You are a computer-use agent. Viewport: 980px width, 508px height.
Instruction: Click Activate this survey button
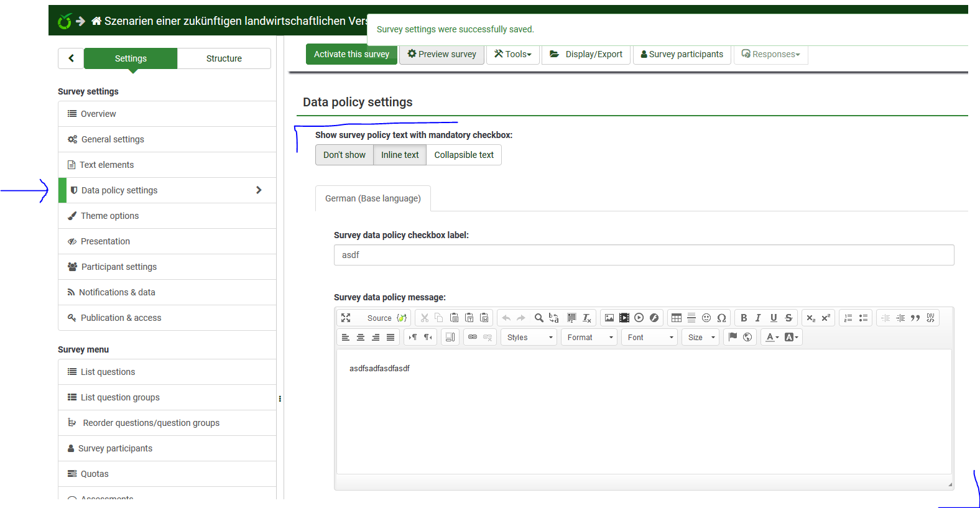[351, 54]
